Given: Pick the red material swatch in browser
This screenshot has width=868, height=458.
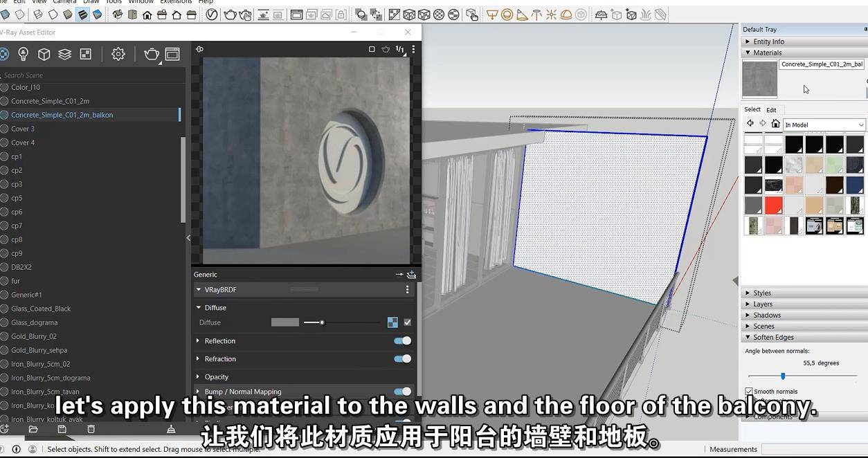Looking at the screenshot, I should pos(773,205).
